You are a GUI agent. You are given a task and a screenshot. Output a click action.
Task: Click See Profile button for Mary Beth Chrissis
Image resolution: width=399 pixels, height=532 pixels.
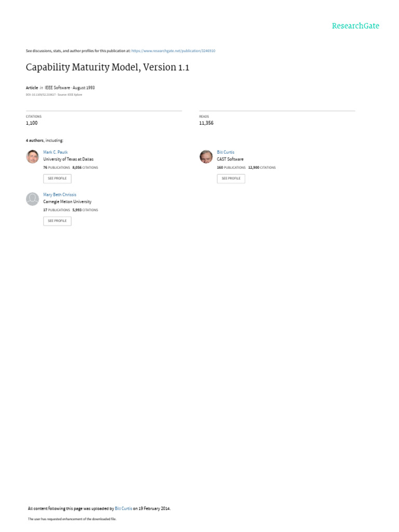tap(57, 221)
